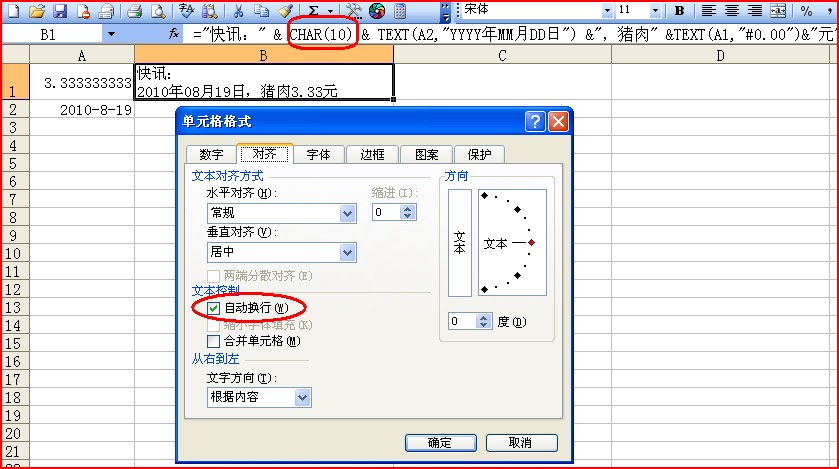Expand the 文字方向 dropdown showing 根据内容
The width and height of the screenshot is (839, 469).
(x=302, y=398)
